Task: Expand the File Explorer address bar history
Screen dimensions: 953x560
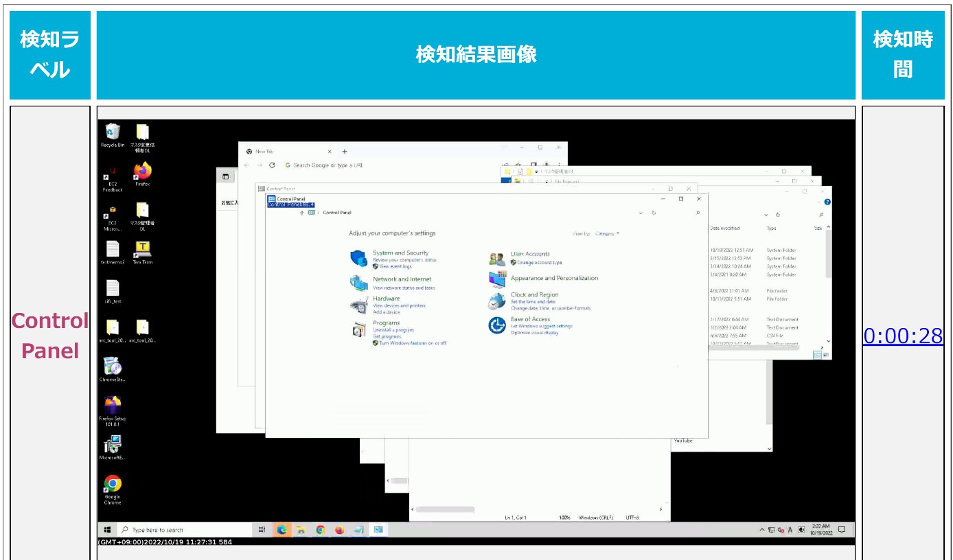Action: 766,215
